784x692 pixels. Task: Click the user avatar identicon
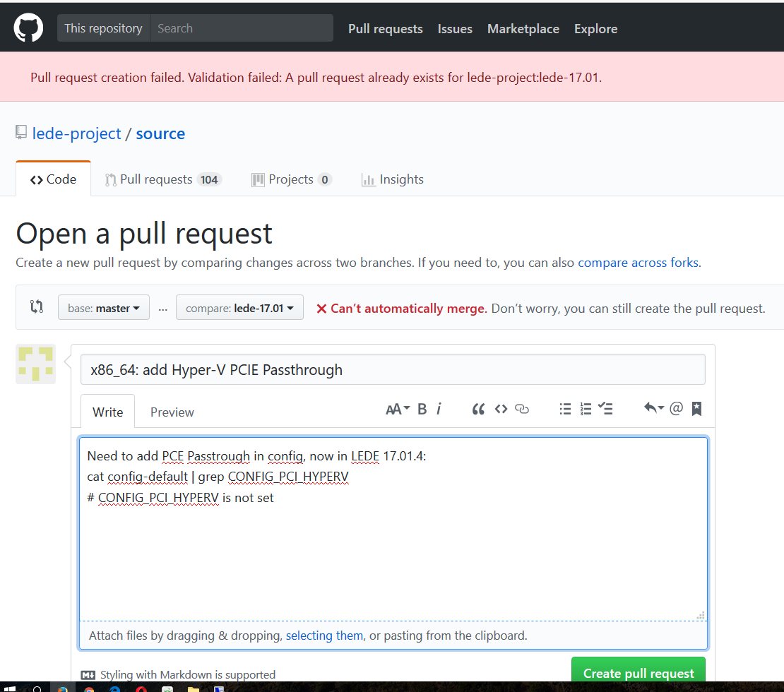click(35, 364)
